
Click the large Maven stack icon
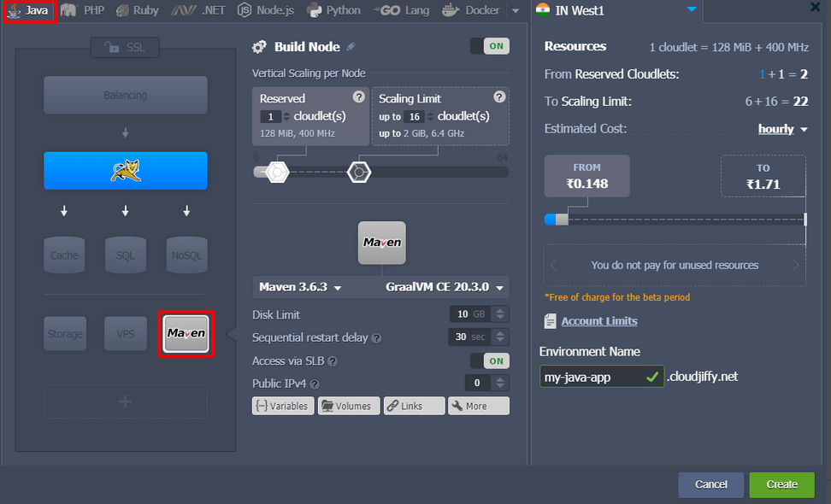[x=381, y=243]
